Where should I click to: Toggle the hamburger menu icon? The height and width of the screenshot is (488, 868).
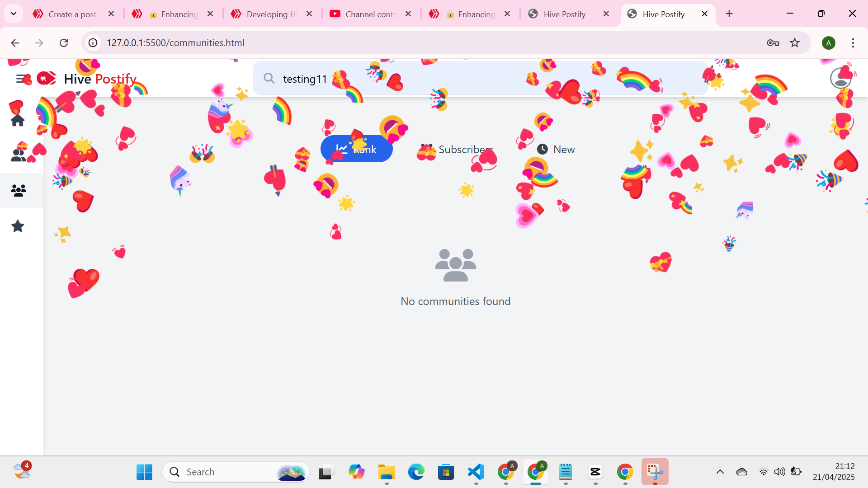tap(21, 79)
